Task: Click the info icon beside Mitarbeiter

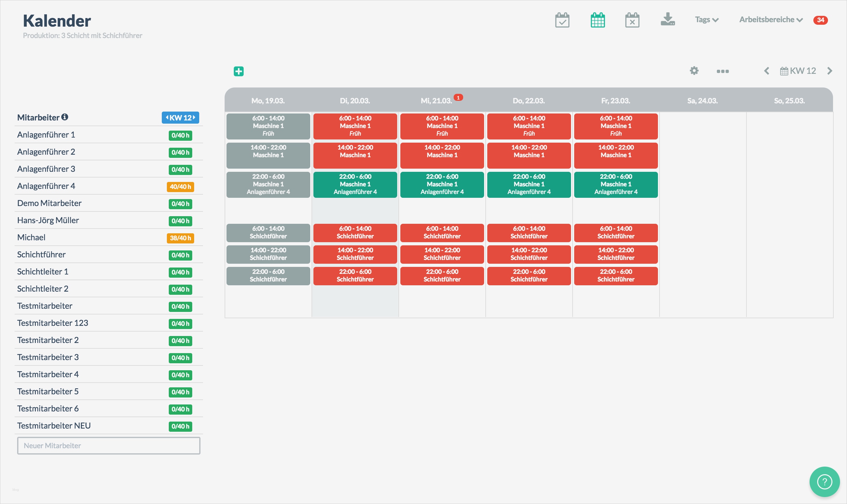Action: point(65,117)
